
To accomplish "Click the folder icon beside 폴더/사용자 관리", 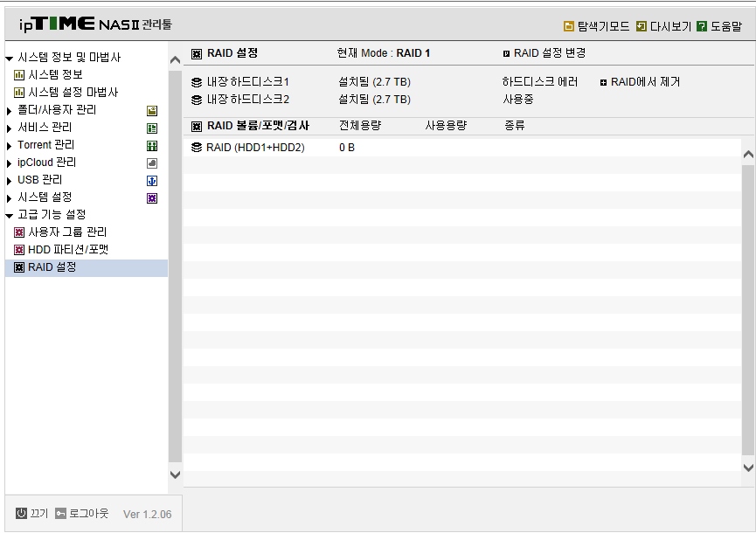I will click(152, 111).
